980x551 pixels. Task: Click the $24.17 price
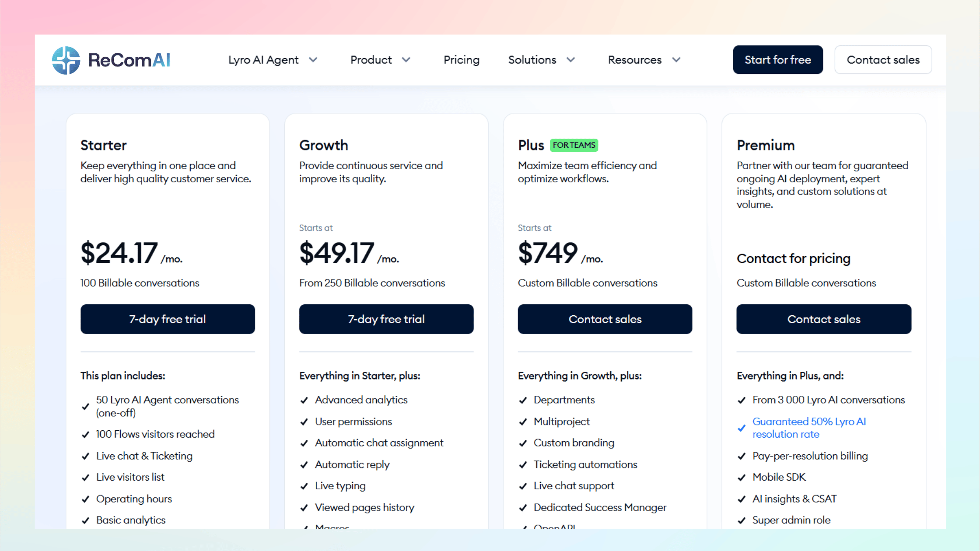pyautogui.click(x=119, y=253)
